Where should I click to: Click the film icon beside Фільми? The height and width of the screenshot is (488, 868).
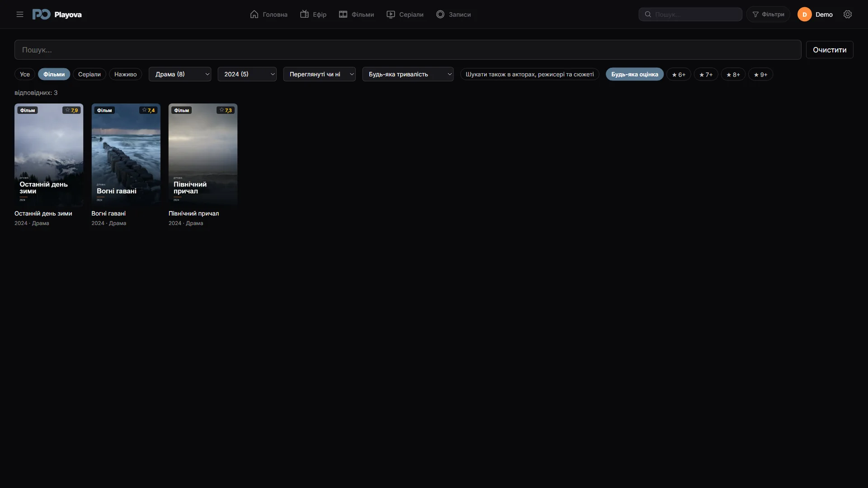point(343,14)
